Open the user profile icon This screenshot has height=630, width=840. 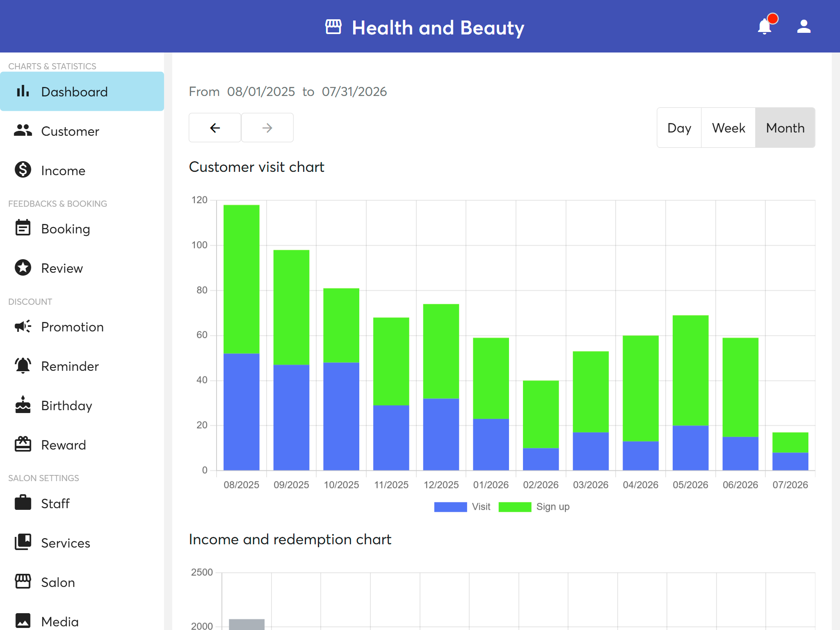point(804,26)
